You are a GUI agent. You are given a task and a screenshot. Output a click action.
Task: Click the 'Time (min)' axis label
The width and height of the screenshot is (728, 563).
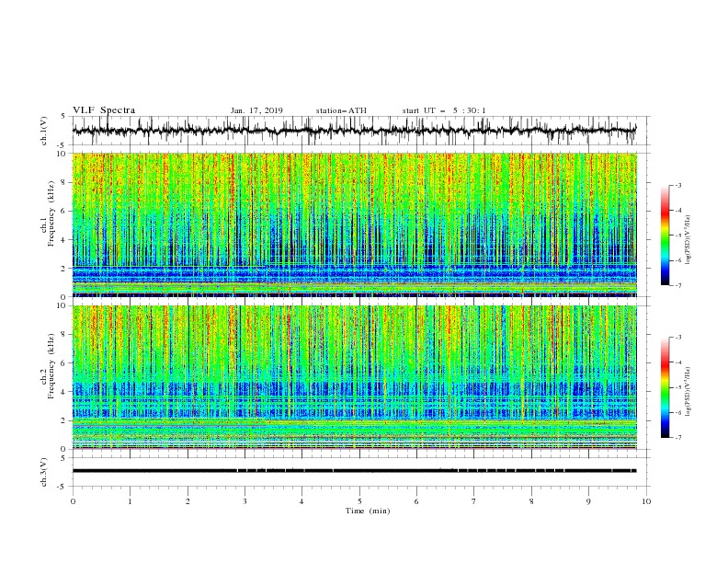[x=368, y=511]
